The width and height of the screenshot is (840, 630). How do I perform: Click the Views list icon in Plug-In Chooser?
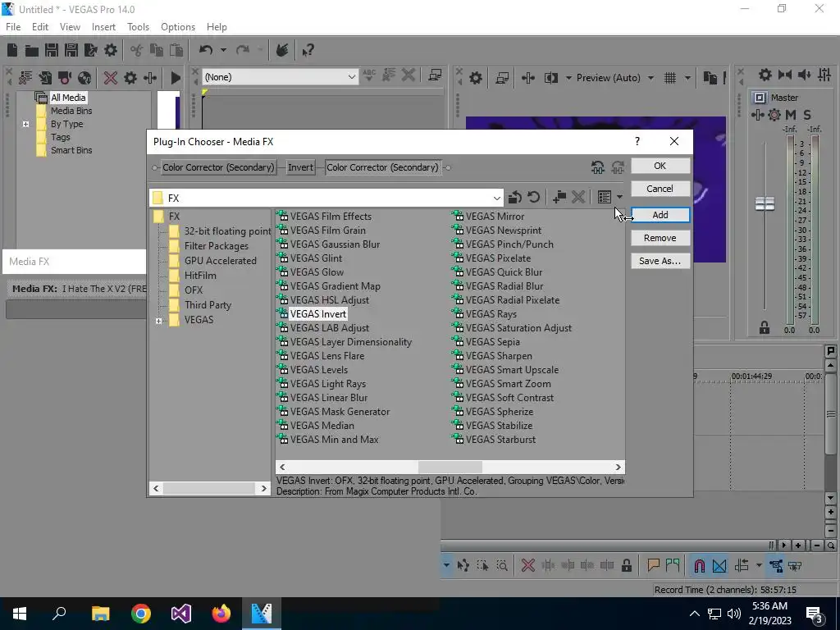point(605,197)
